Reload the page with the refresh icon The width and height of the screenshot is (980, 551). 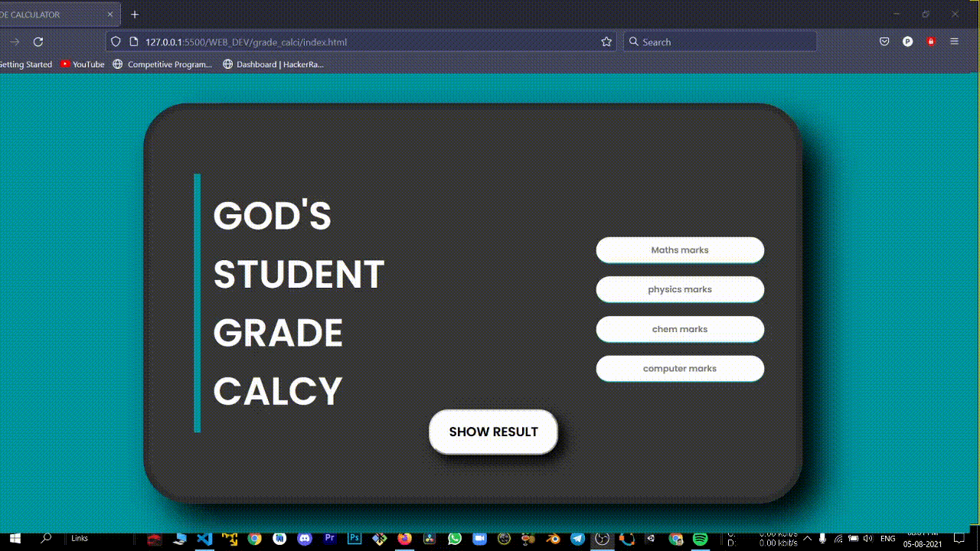click(x=38, y=42)
